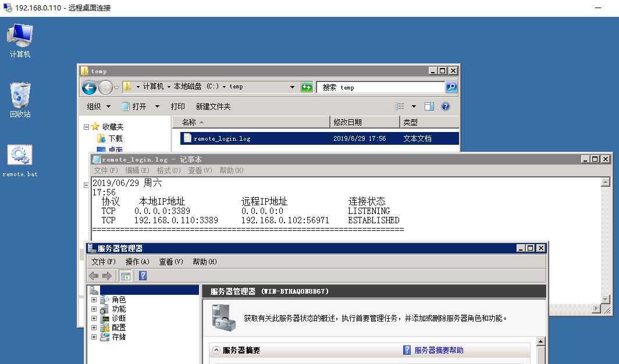Expand the 配置 tree node

coord(94,327)
